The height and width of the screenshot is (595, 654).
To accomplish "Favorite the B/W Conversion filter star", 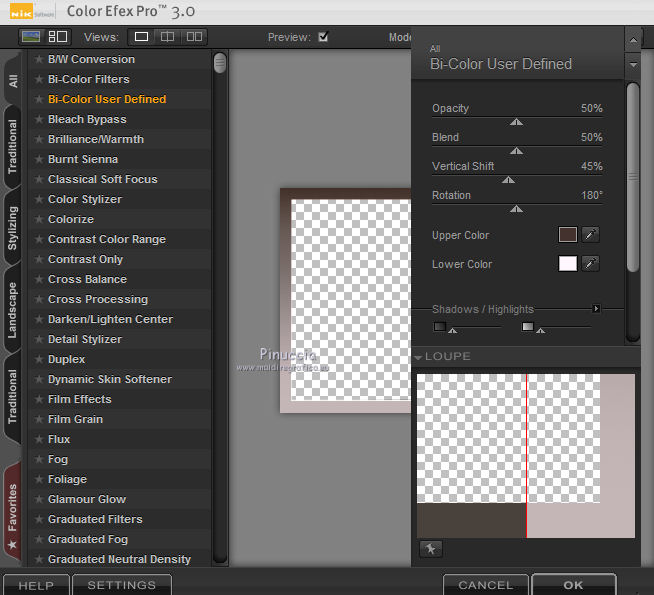I will pyautogui.click(x=39, y=59).
